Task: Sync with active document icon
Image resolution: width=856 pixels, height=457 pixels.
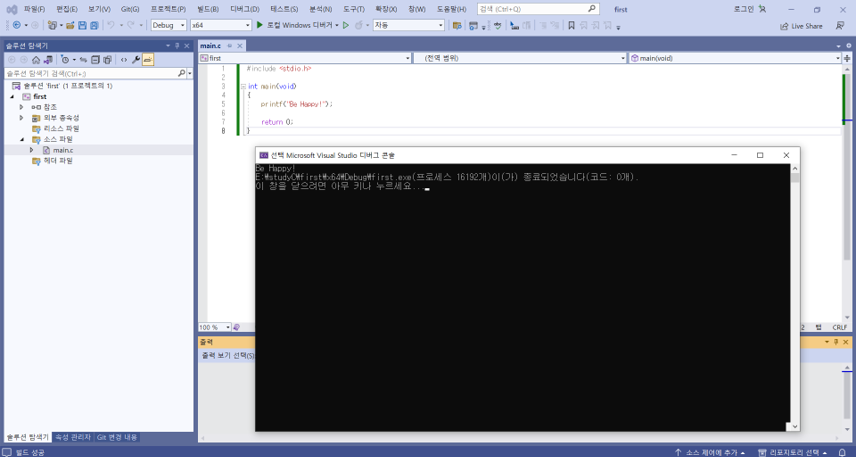Action: point(84,60)
